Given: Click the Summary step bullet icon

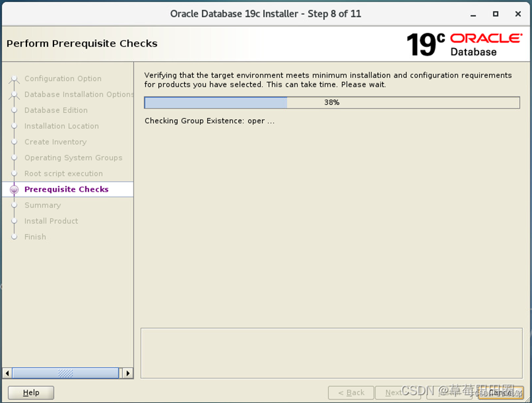Looking at the screenshot, I should click(14, 205).
